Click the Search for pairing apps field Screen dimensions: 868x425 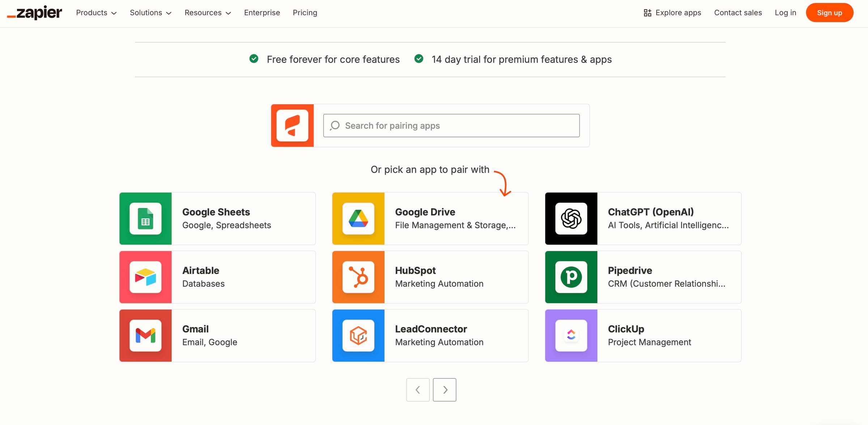451,125
